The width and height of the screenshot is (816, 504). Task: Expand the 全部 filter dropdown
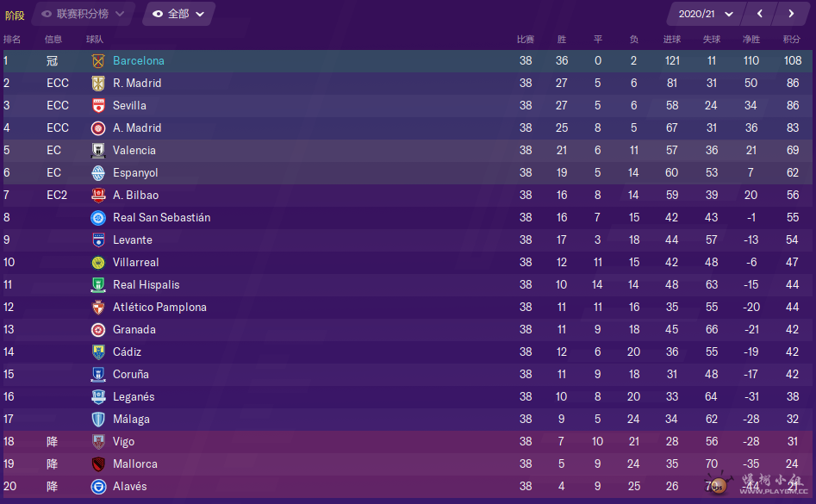[178, 14]
